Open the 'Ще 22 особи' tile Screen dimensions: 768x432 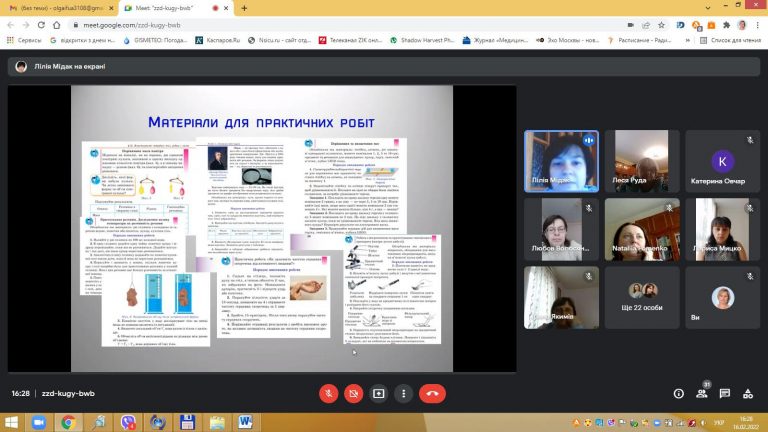click(x=642, y=297)
